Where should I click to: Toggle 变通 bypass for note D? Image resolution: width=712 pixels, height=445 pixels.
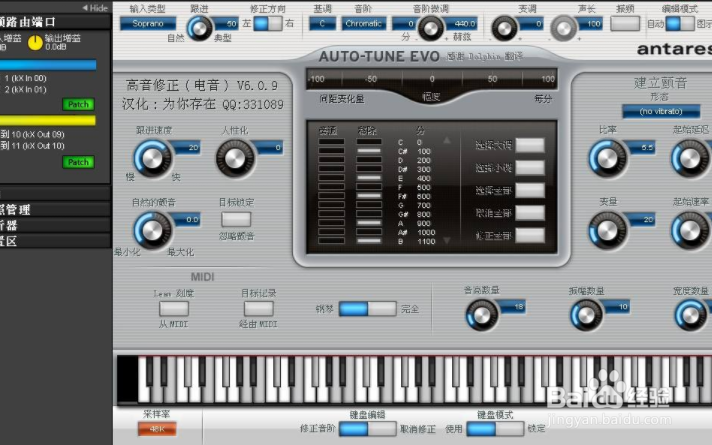tap(331, 160)
